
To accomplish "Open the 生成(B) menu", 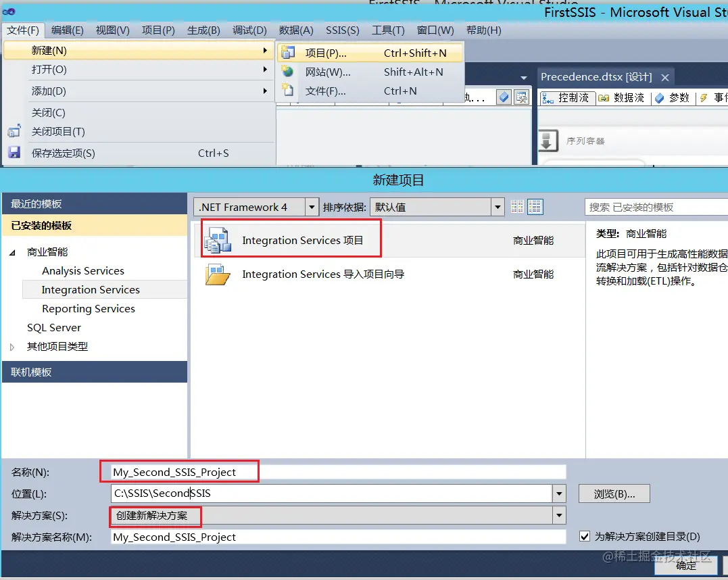I will 203,30.
